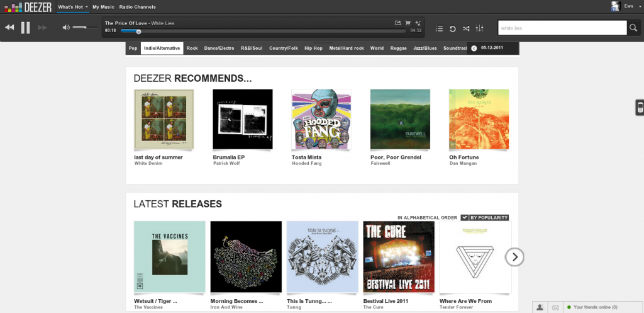Open the What's Hot dropdown
The height and width of the screenshot is (313, 644).
(x=73, y=7)
